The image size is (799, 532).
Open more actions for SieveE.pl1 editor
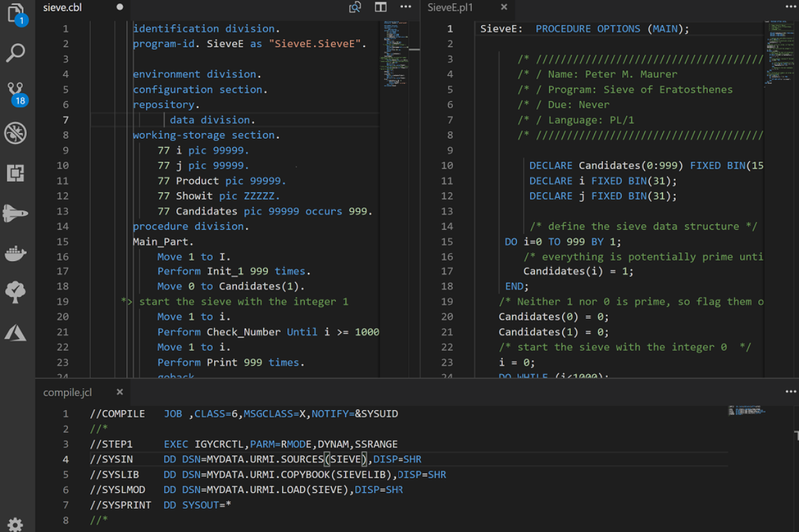coord(791,7)
